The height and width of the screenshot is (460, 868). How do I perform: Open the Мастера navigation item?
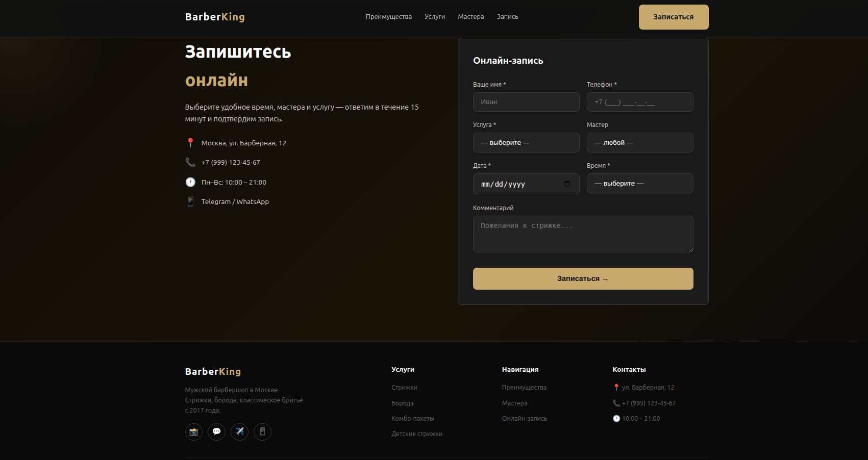[x=470, y=16]
